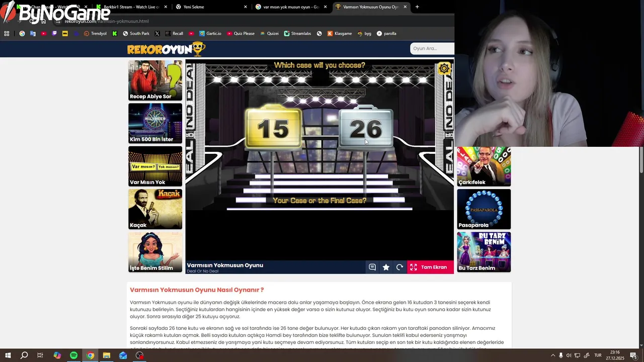The width and height of the screenshot is (644, 362).
Task: Open the Chrome apps grid icon
Action: click(7, 34)
